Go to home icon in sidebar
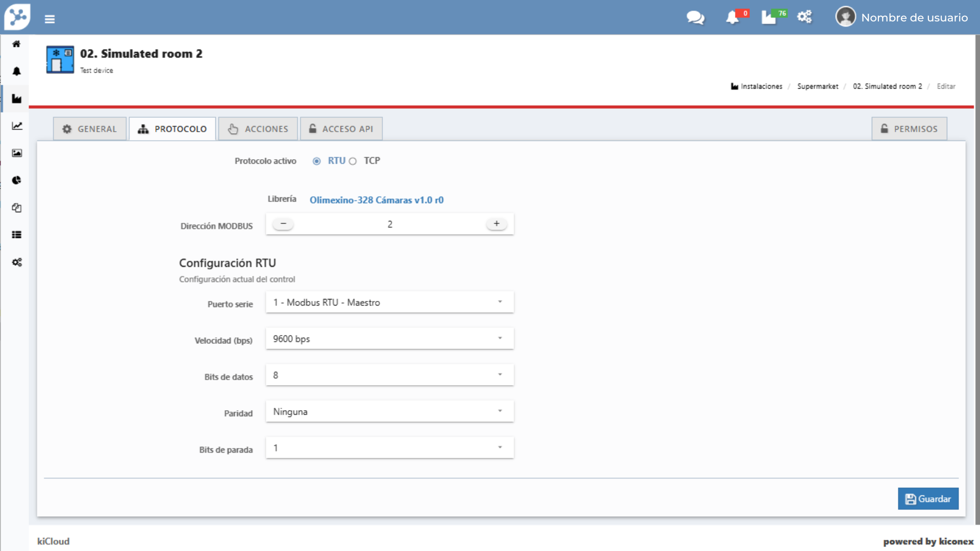This screenshot has height=551, width=980. point(16,44)
